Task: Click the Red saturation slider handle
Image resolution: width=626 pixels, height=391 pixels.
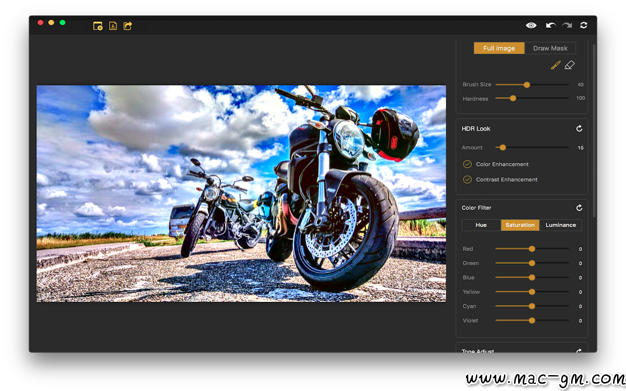Action: click(532, 249)
